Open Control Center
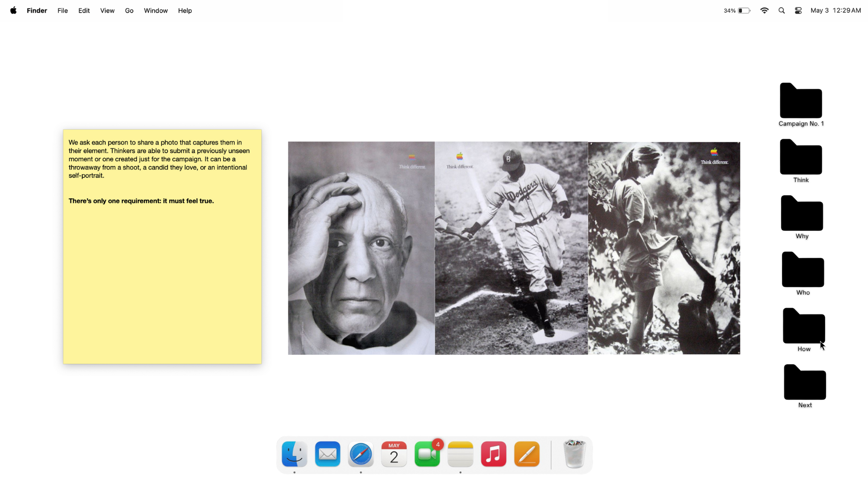This screenshot has width=868, height=488. click(798, 10)
